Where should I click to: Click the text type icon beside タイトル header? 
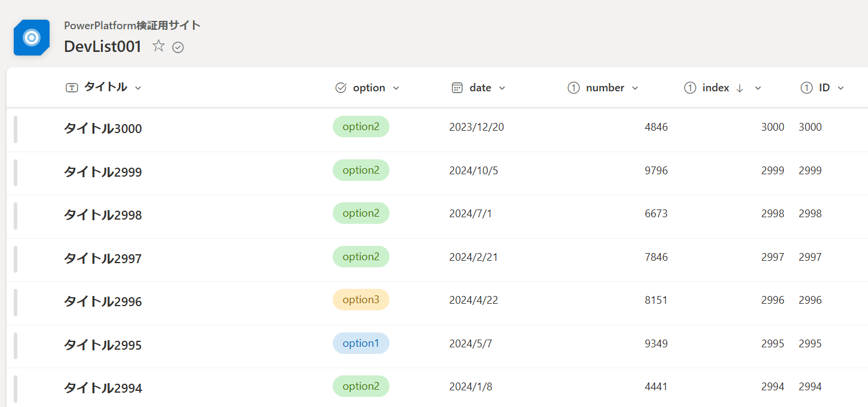72,88
